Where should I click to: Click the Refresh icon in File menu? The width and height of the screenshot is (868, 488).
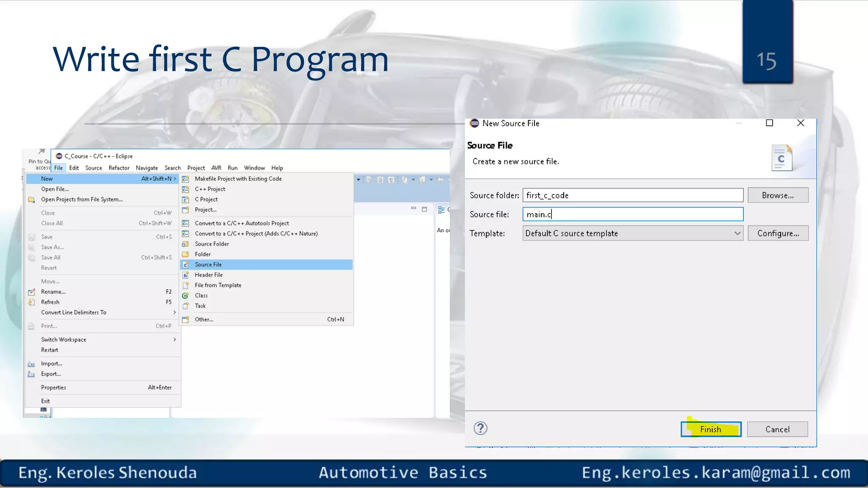[x=31, y=302]
